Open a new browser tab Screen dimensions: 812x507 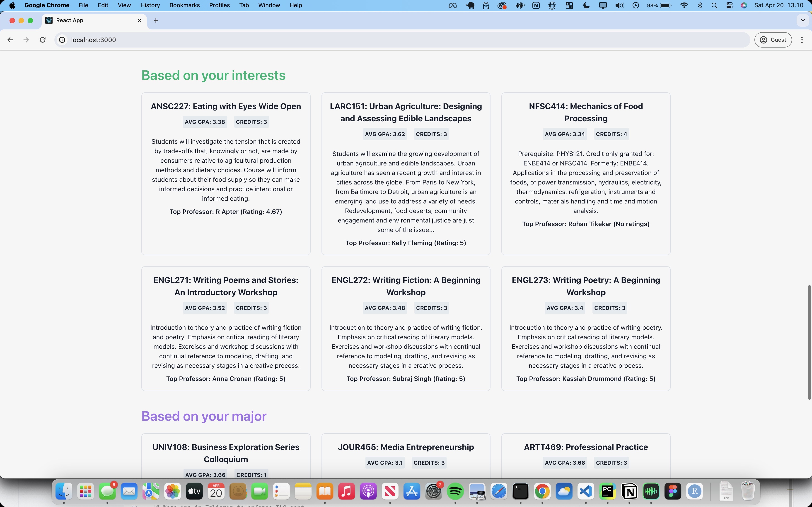[x=156, y=20]
